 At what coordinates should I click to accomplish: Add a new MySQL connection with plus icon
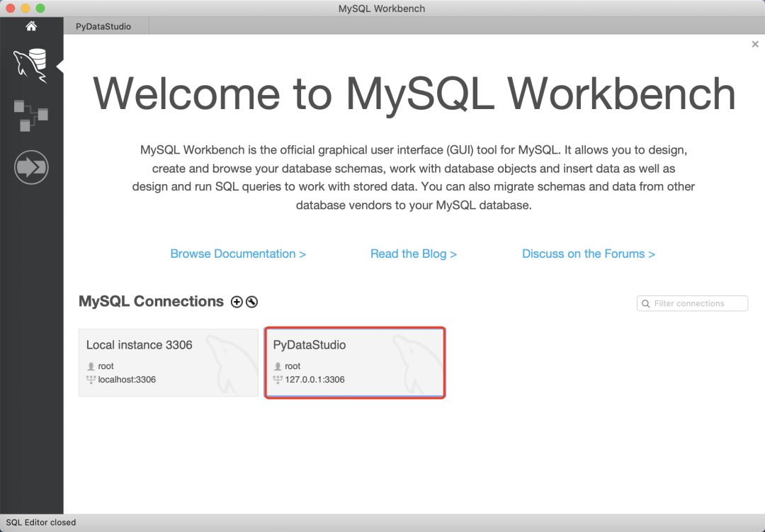[237, 302]
